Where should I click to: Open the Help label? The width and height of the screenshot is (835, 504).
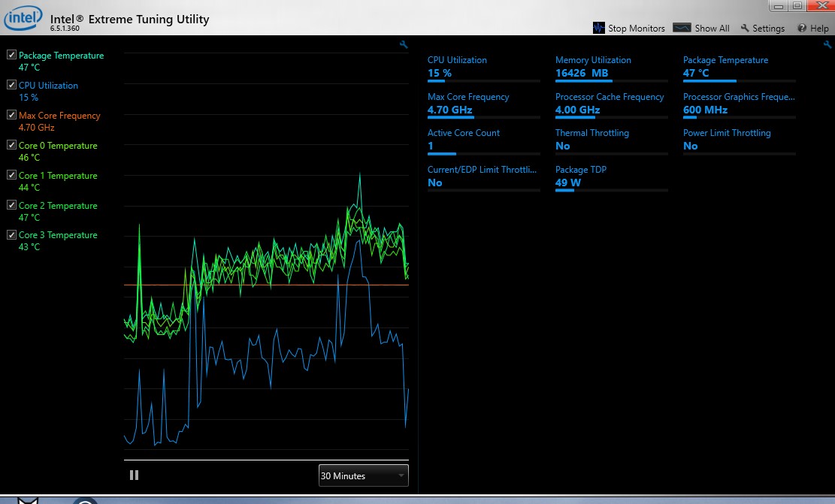(819, 29)
